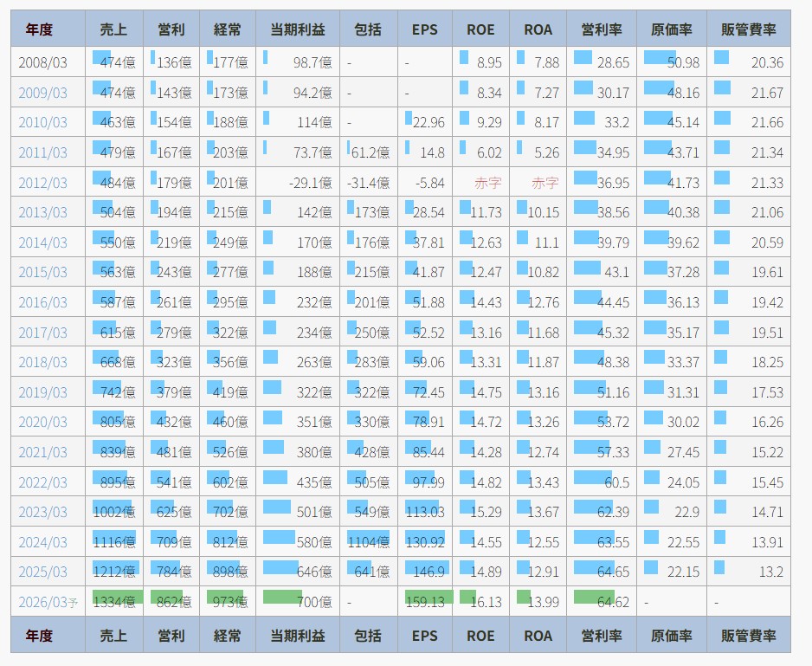This screenshot has height=666, width=812.
Task: Select the 784億 operating profit cell
Action: 171,572
